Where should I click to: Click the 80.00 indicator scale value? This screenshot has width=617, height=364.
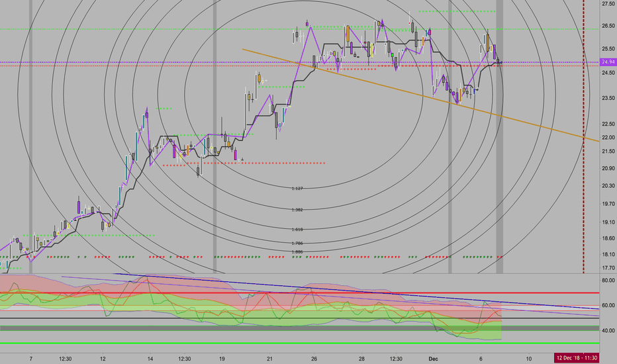[608, 281]
